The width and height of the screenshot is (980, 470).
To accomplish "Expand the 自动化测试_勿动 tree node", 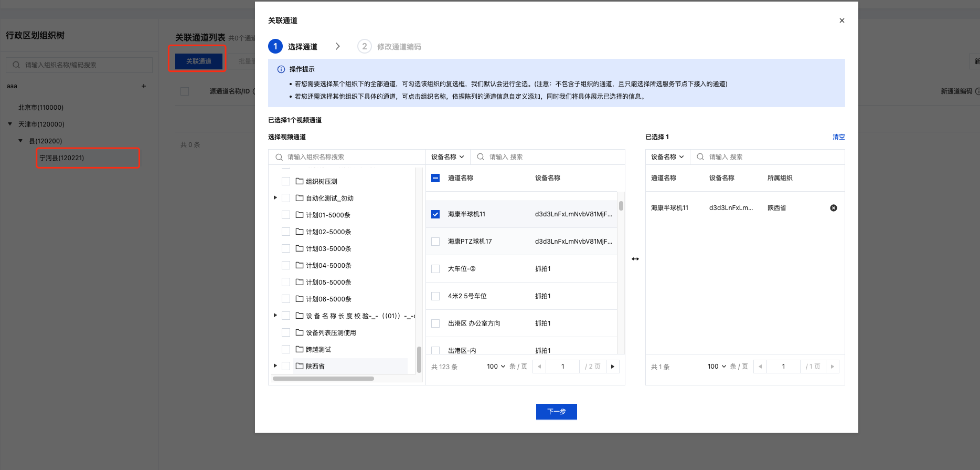I will pyautogui.click(x=275, y=198).
